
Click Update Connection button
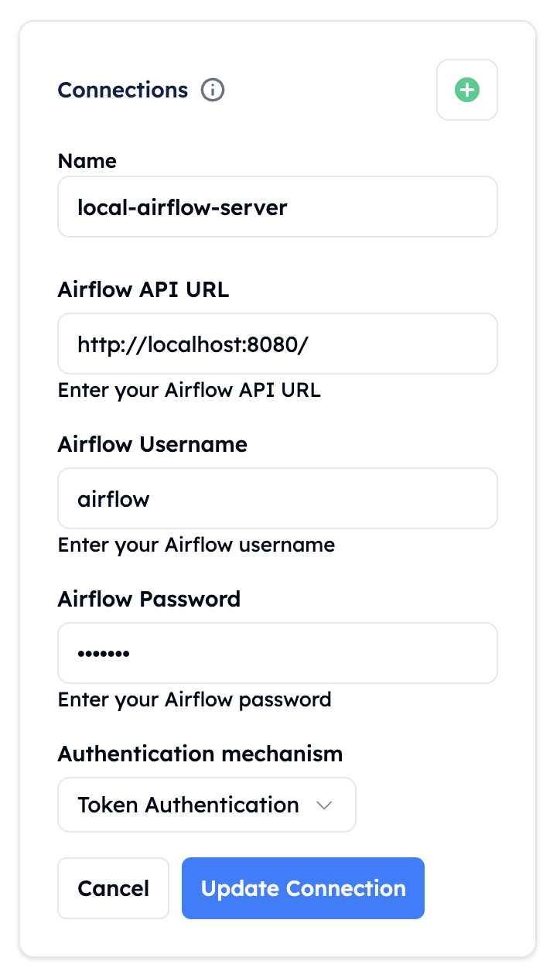303,888
